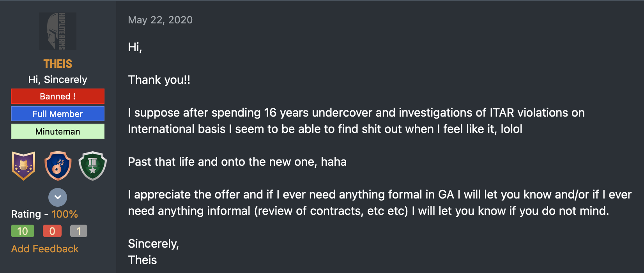Click the Theis signature at post end
Viewport: 644px width, 273px height.
point(142,260)
